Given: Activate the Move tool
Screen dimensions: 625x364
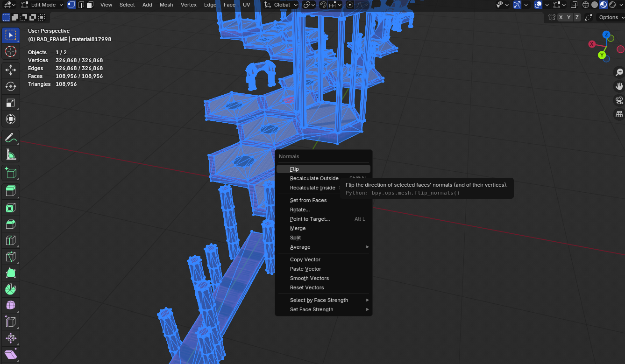Looking at the screenshot, I should [x=10, y=70].
